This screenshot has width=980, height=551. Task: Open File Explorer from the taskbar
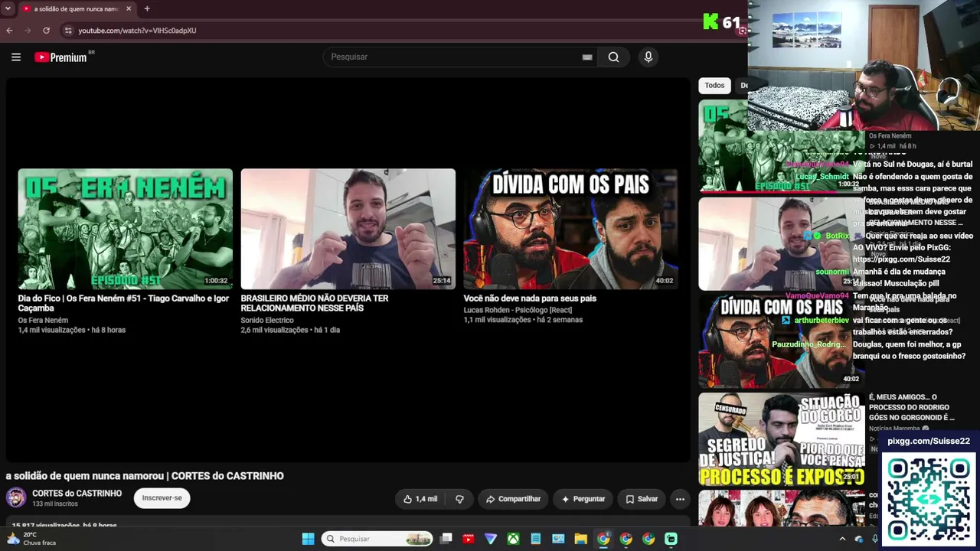pyautogui.click(x=580, y=539)
